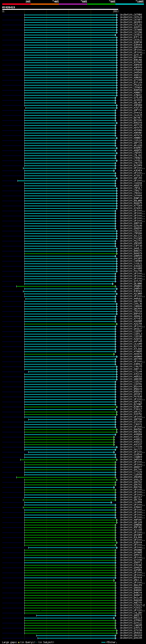Viewport: 146px width, 644px height.
Task: Click the orange ~40% identity color bar
Action: click(45, 4)
